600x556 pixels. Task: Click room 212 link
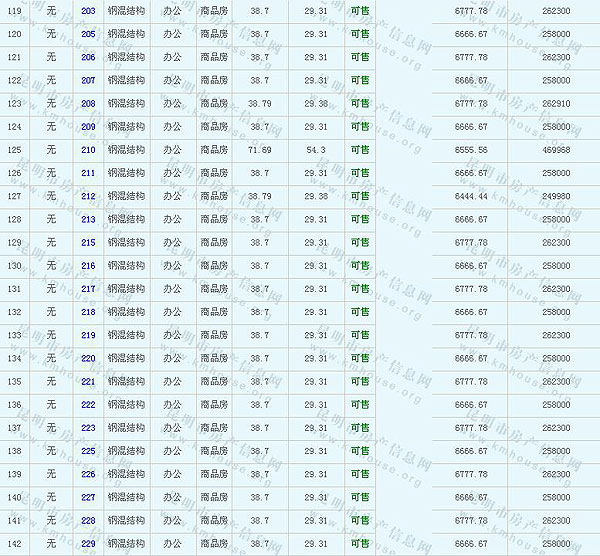coord(88,196)
